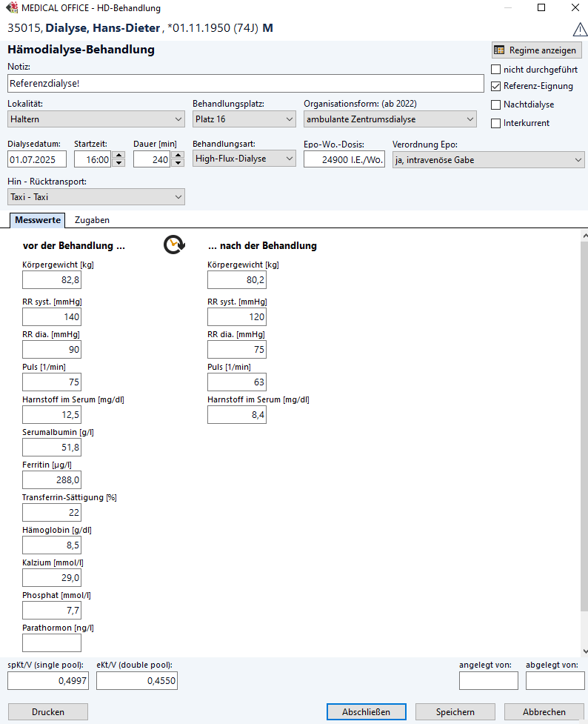588x724 pixels.
Task: Uncheck the Referenz-Eignung checkbox
Action: pyautogui.click(x=496, y=86)
